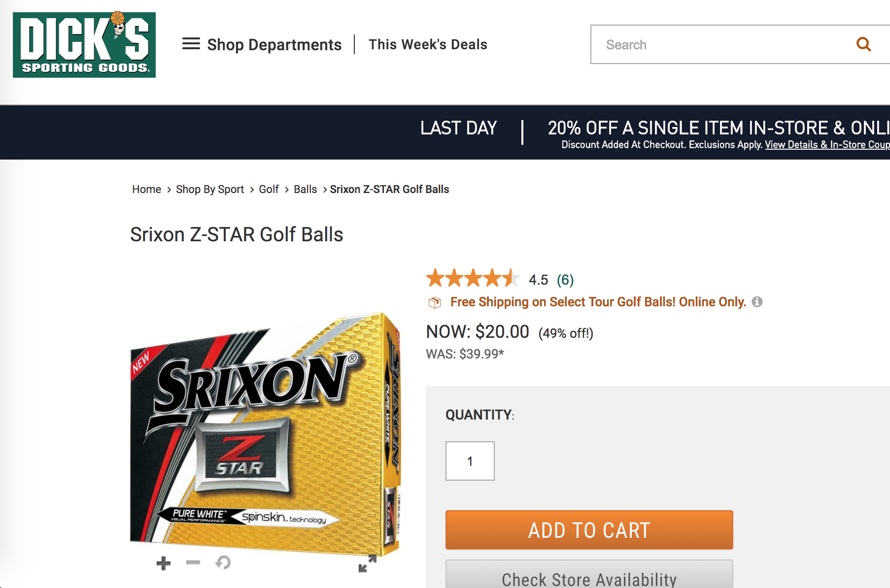Click the free shipping info icon

coord(757,302)
